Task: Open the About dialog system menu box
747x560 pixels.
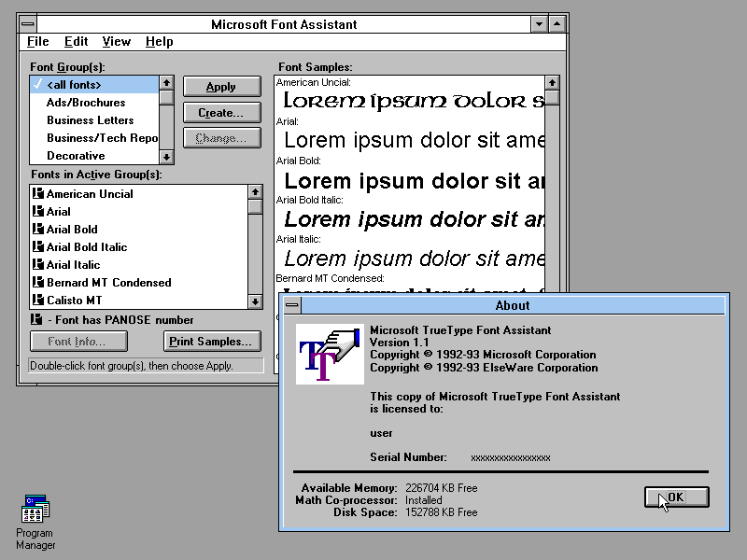Action: click(x=292, y=305)
